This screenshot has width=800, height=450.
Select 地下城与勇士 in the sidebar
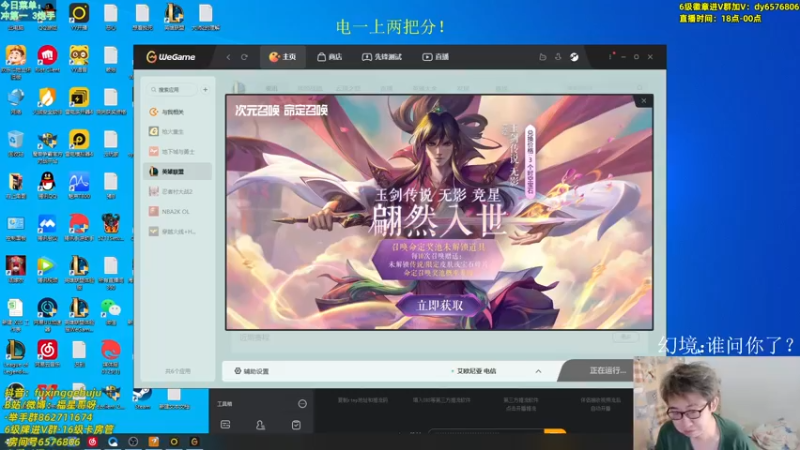tap(178, 152)
